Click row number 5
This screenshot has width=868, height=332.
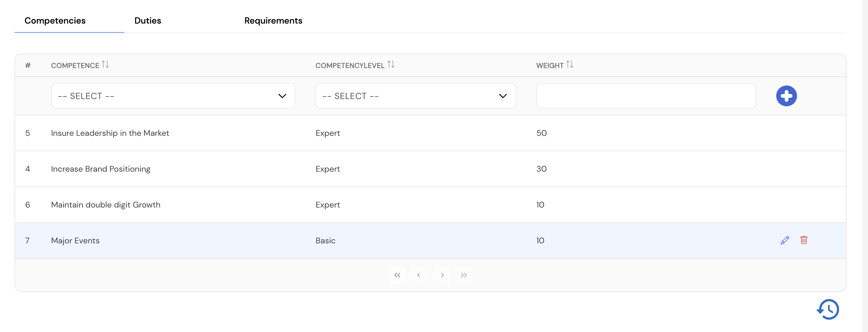click(28, 133)
